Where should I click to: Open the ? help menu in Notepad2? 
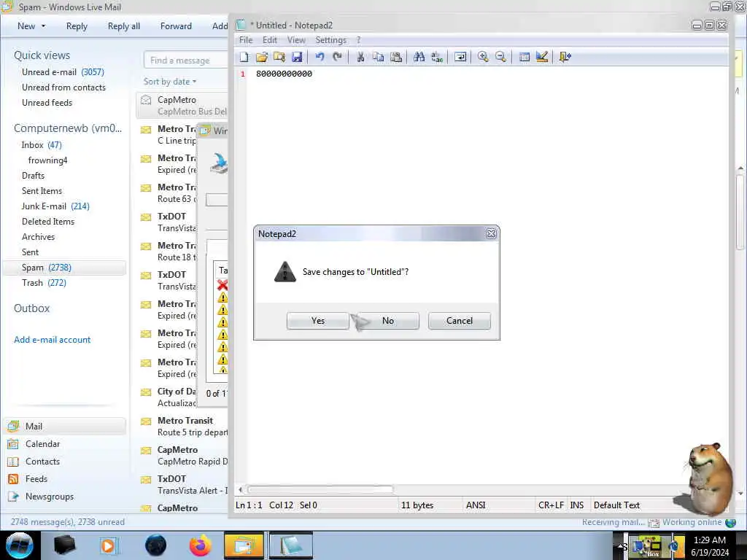click(x=359, y=40)
